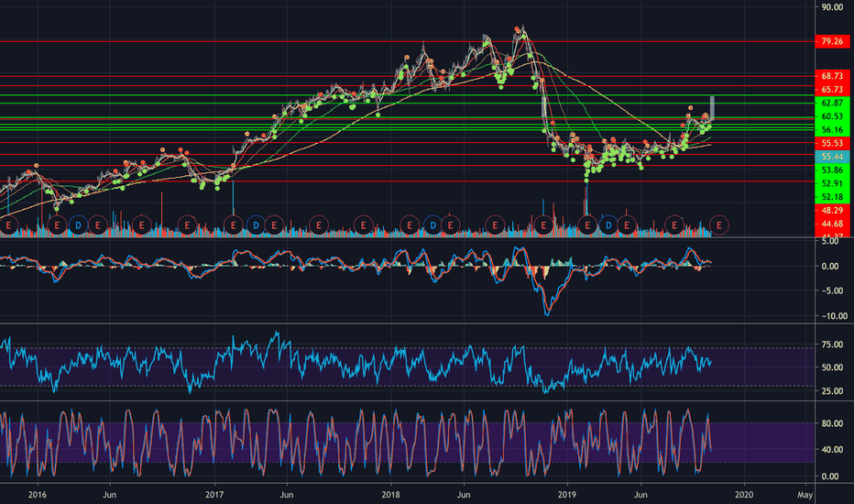854x504 pixels.
Task: Click the 55.44 current price label
Action: click(x=832, y=157)
